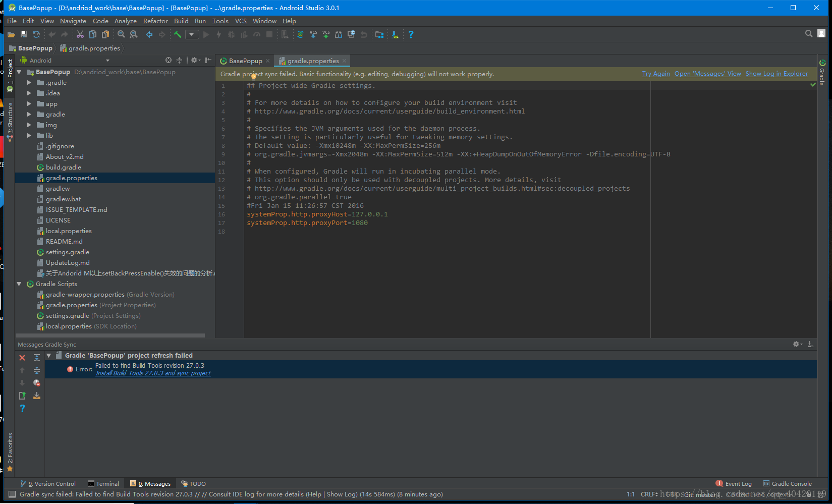The width and height of the screenshot is (832, 504).
Task: Open the TODO tool tab
Action: click(x=194, y=484)
